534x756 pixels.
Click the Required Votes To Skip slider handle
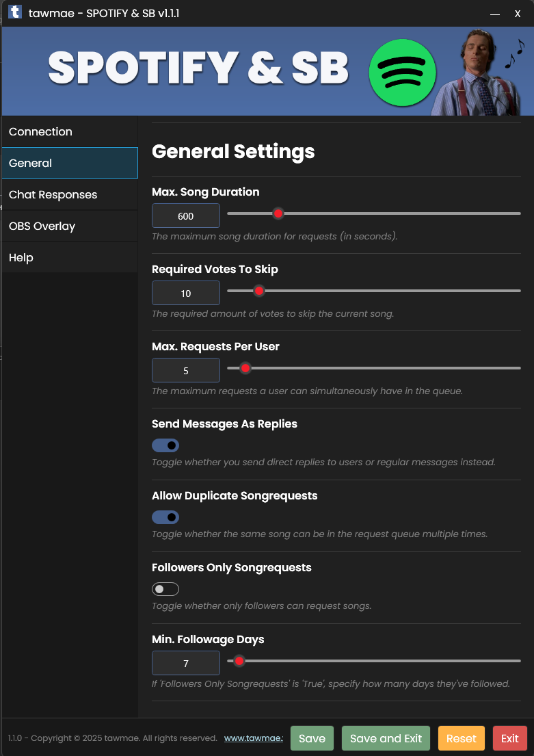(x=259, y=291)
